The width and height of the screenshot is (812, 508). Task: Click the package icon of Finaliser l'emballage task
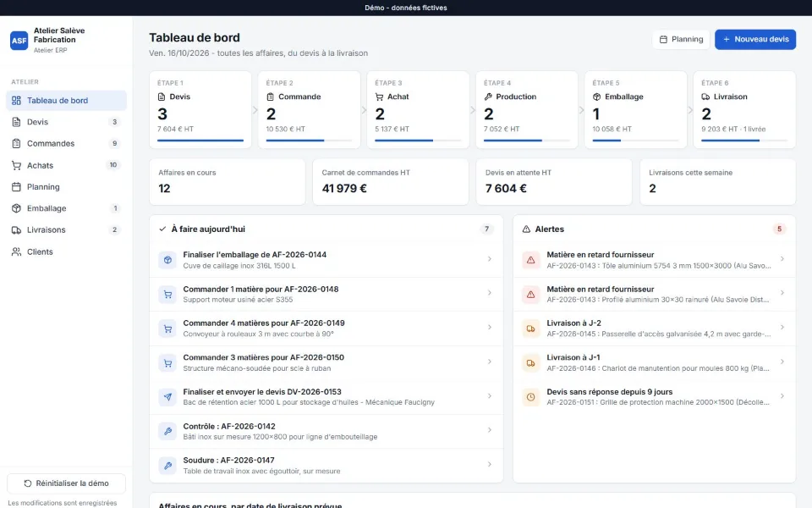pos(167,260)
